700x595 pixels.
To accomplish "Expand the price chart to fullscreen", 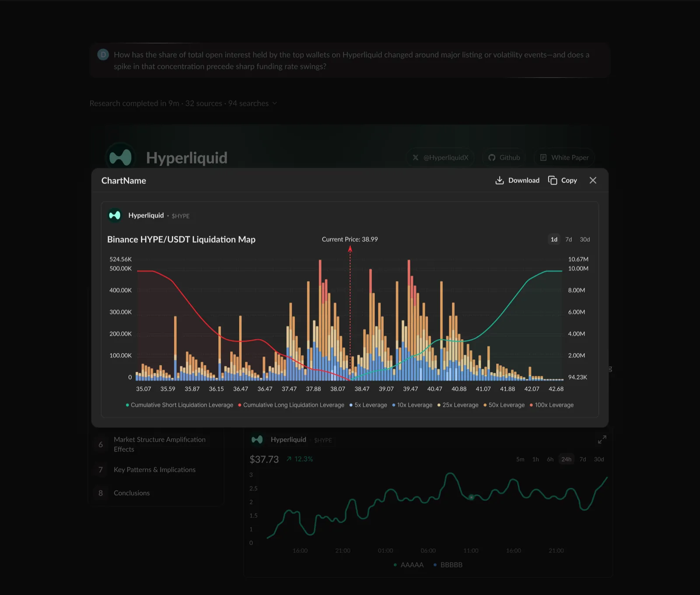I will (602, 440).
